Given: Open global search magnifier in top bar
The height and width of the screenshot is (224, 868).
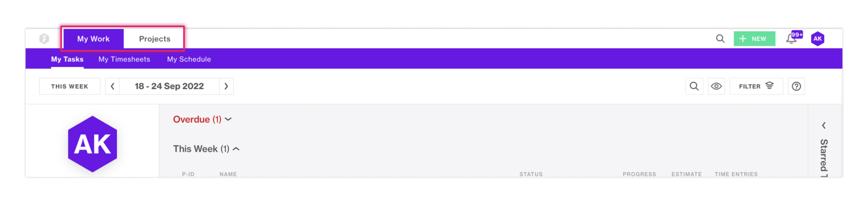Looking at the screenshot, I should click(720, 39).
